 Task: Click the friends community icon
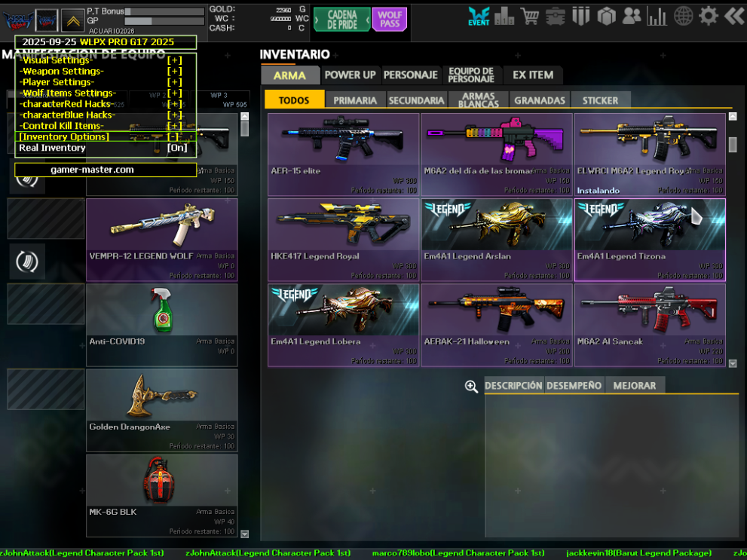pos(632,17)
